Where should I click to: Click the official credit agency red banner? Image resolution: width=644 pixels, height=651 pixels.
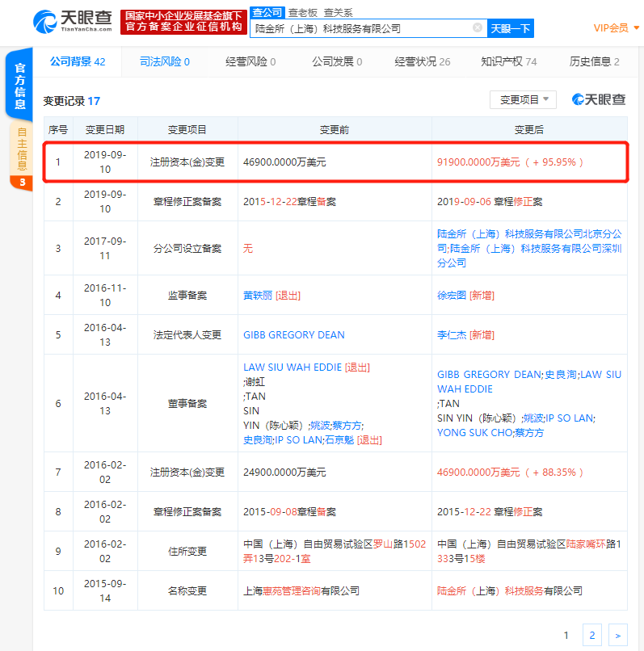coord(183,22)
